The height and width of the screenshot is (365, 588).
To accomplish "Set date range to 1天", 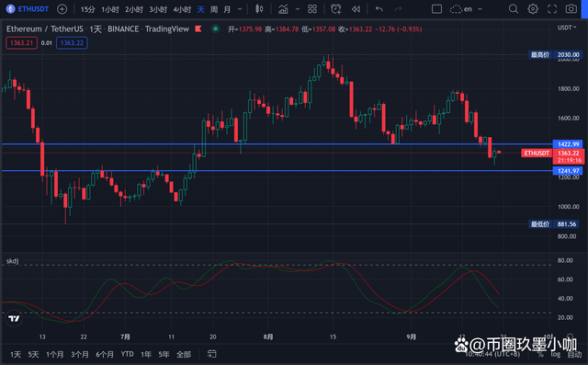I will (16, 355).
